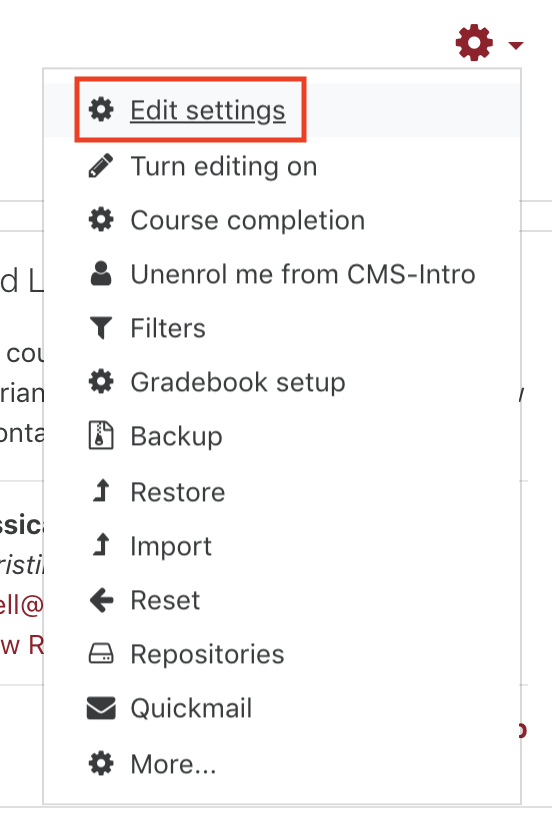Open Quickmail via envelope icon
Image resolution: width=552 pixels, height=834 pixels.
pyautogui.click(x=101, y=708)
